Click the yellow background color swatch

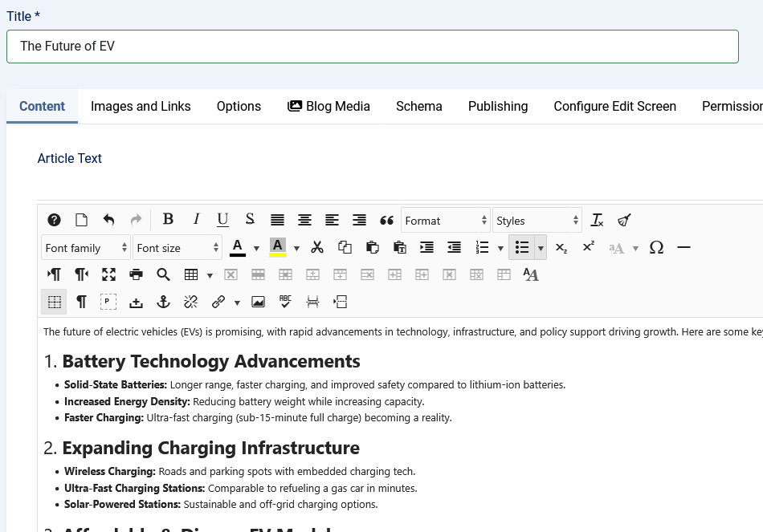tap(277, 247)
